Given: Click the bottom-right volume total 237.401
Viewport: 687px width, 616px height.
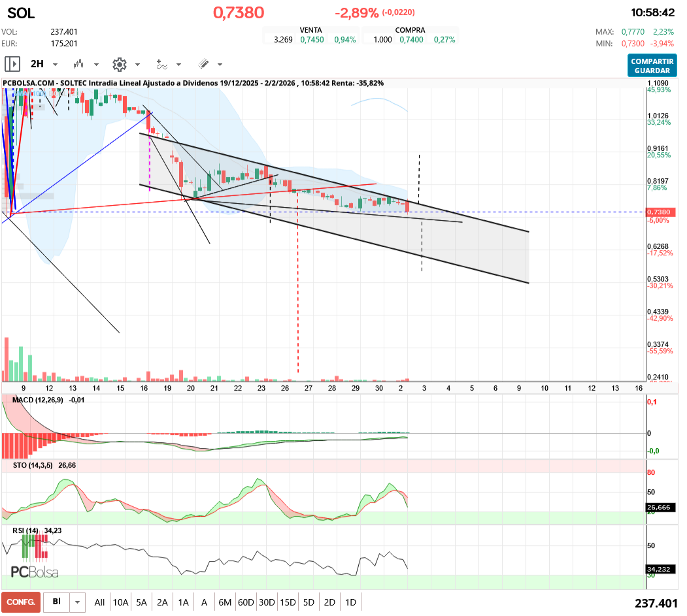Looking at the screenshot, I should pos(656,604).
